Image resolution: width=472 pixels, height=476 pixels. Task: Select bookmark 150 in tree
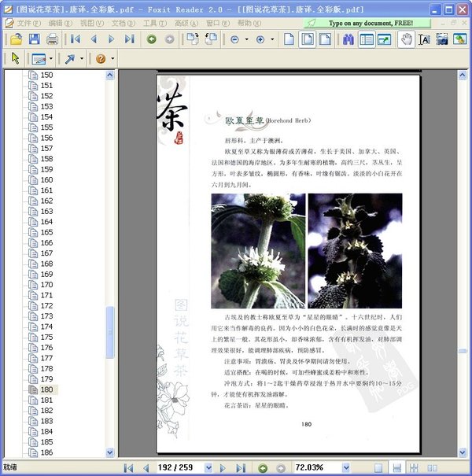(x=46, y=75)
